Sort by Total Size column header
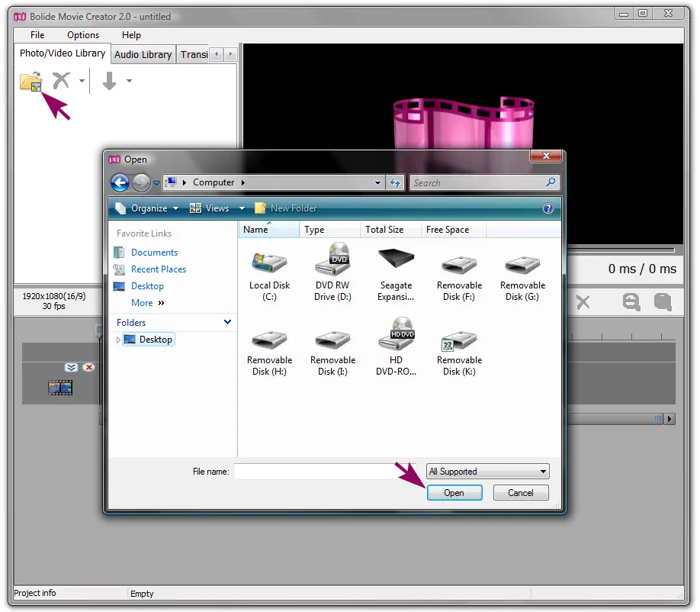The image size is (700, 612). 391,230
